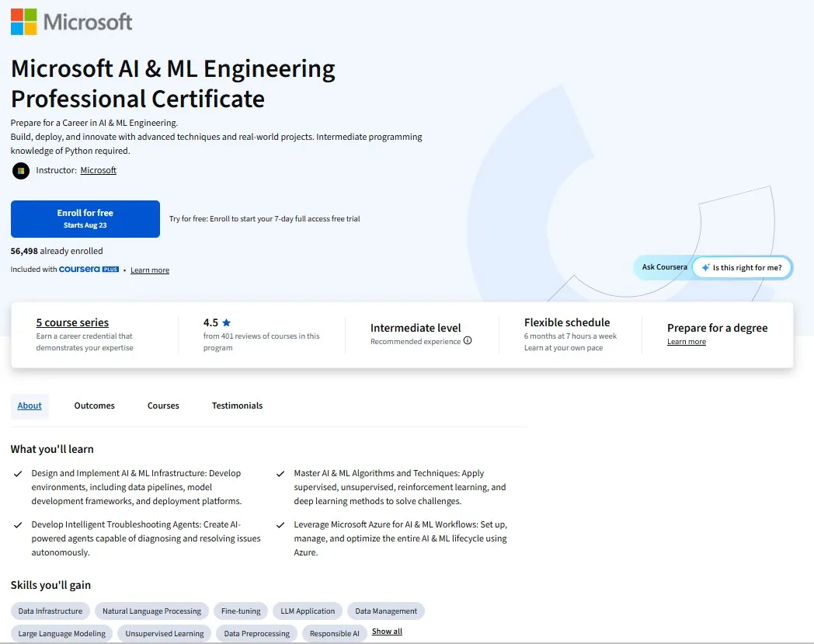Click the Coursera Plus logo
Viewport: 814px width, 644px height.
89,269
